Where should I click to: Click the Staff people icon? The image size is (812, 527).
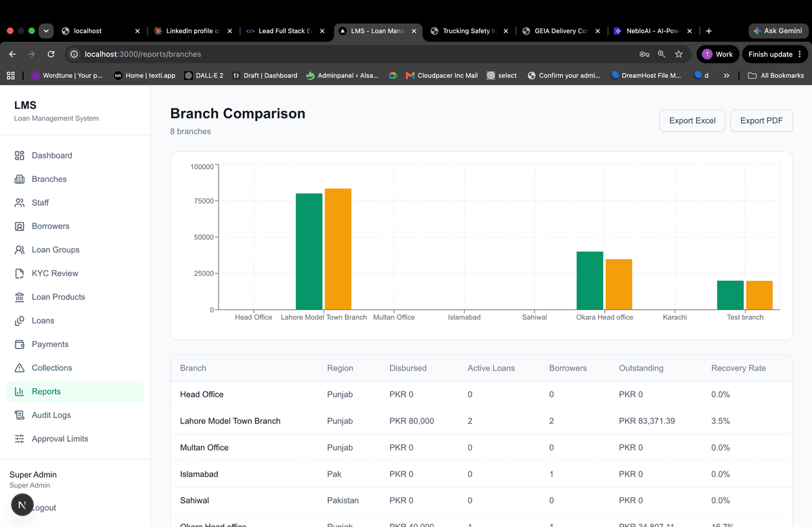click(x=20, y=203)
